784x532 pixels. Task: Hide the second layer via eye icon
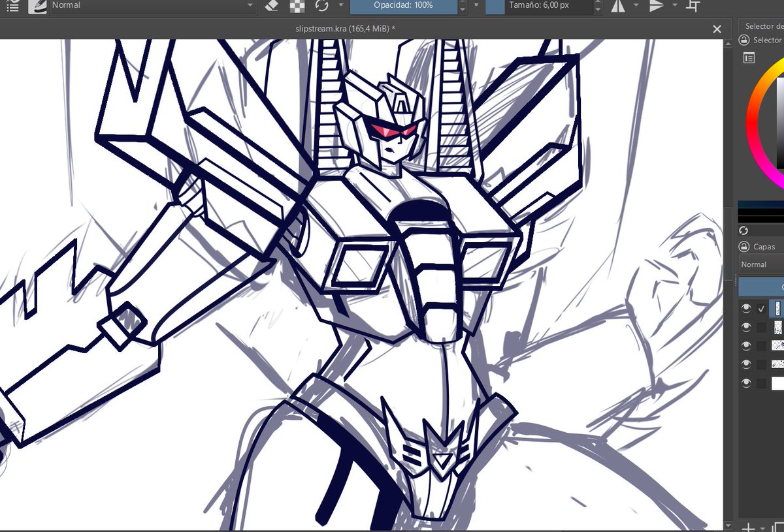[746, 327]
